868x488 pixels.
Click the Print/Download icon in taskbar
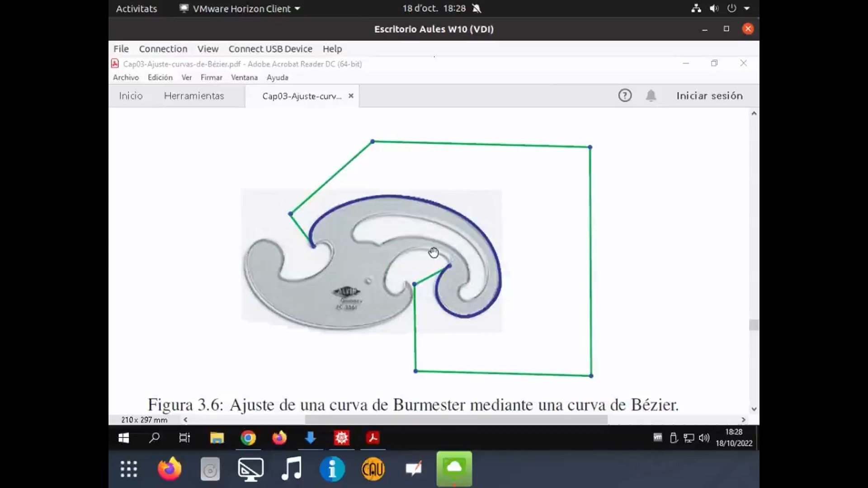pos(311,438)
